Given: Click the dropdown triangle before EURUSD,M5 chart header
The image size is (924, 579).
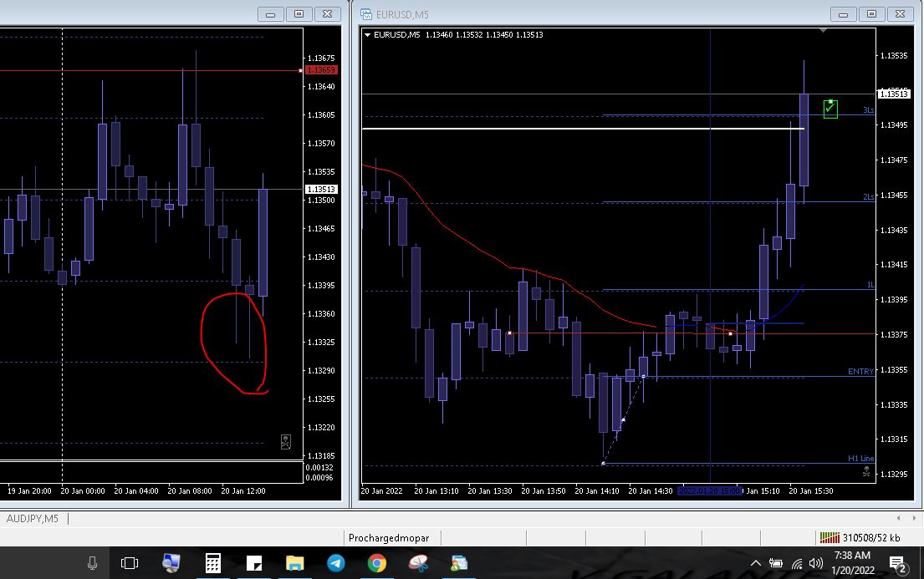Looking at the screenshot, I should 367,35.
